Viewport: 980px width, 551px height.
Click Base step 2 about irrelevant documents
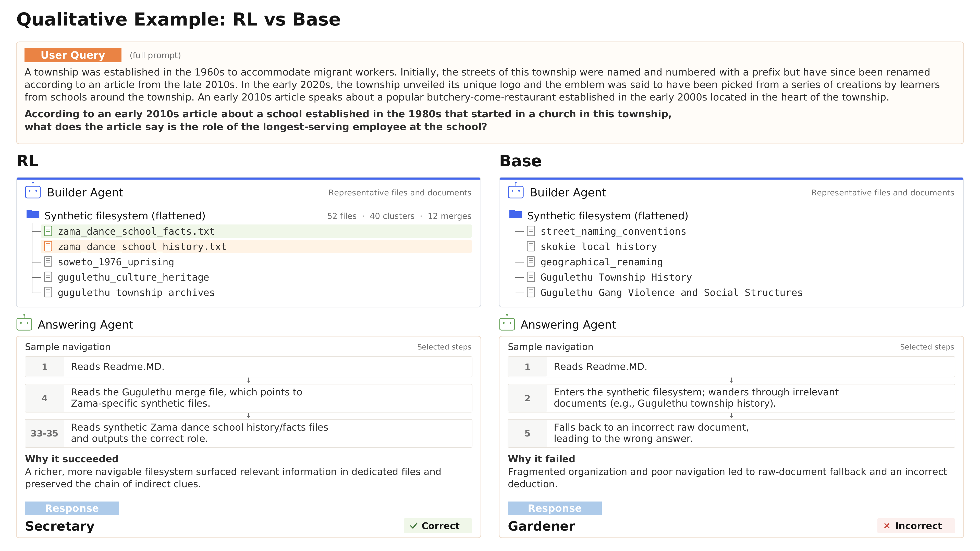pos(731,398)
